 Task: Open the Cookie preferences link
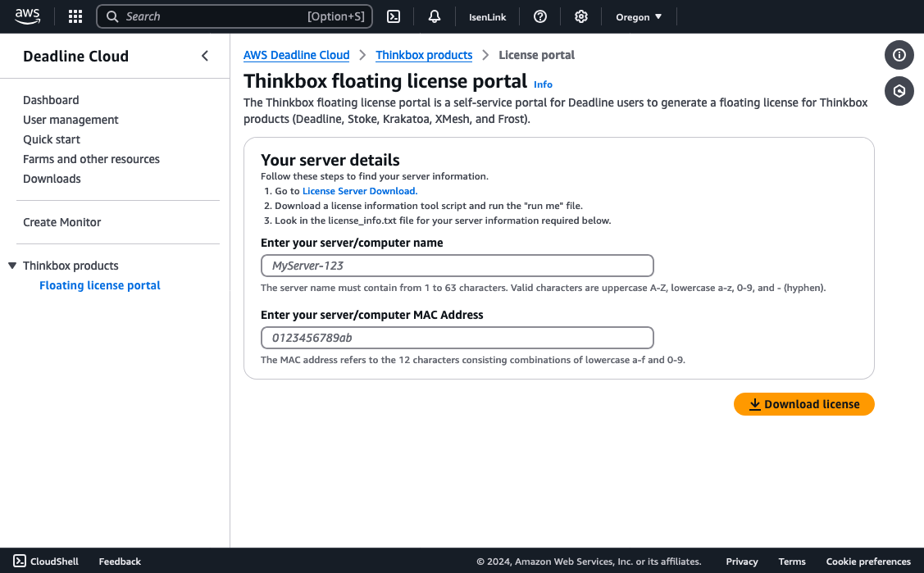pos(867,561)
